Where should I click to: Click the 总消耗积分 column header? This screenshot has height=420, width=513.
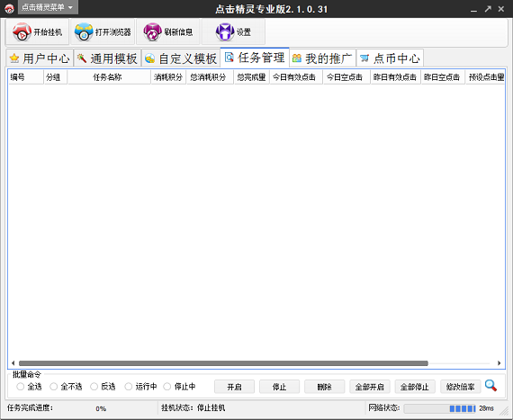(210, 77)
